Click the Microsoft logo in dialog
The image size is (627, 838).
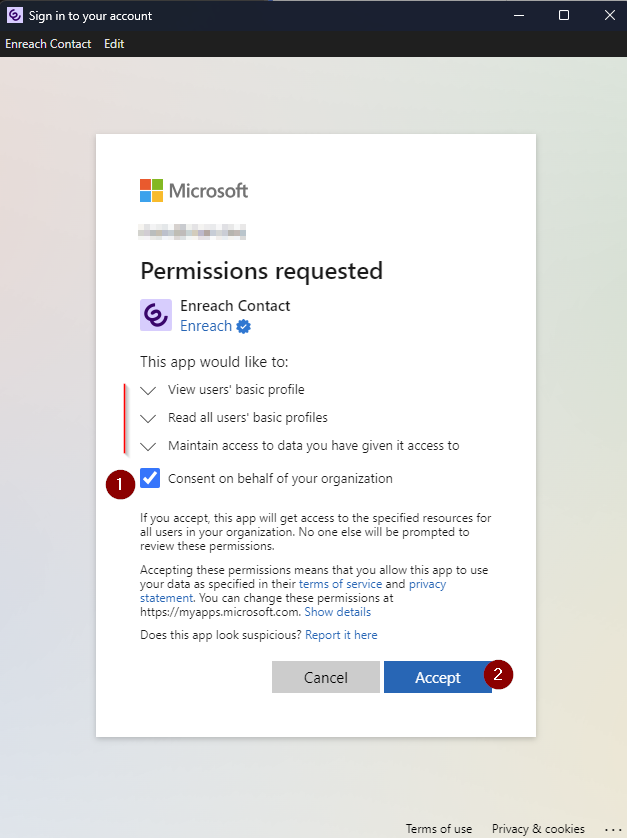[x=194, y=190]
